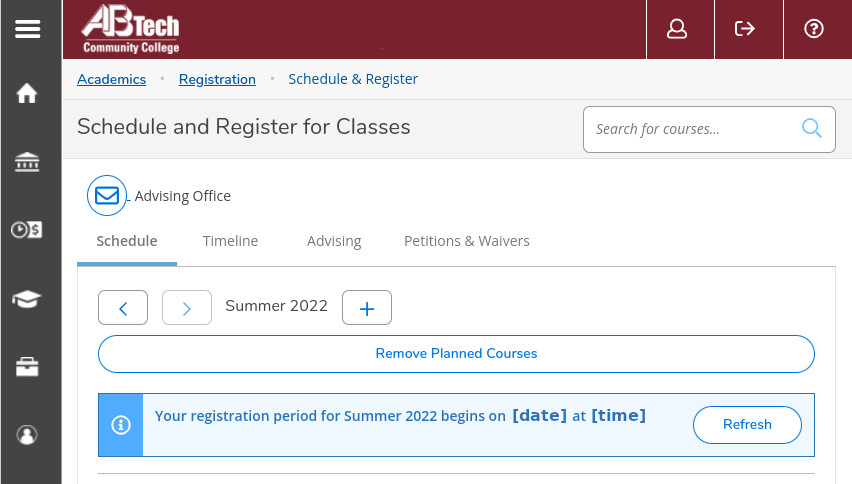Email the Advising Office via envelope icon
The height and width of the screenshot is (484, 852).
click(x=107, y=196)
